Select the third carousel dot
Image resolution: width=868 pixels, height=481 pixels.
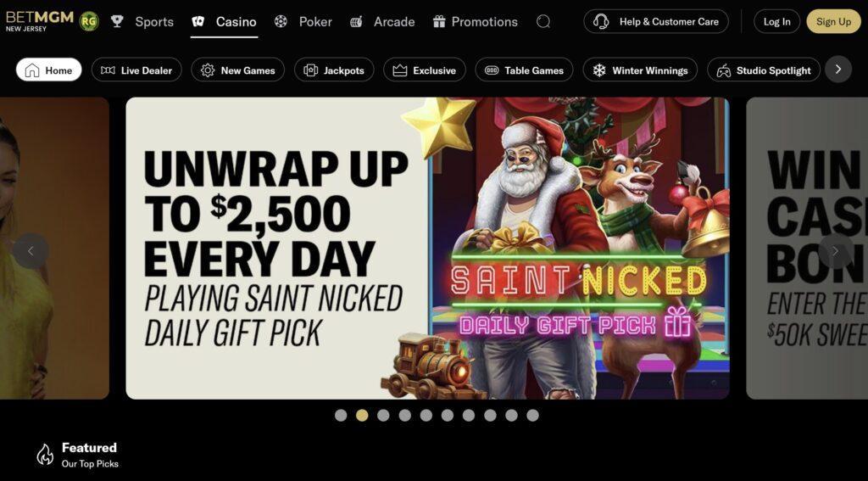pos(383,415)
